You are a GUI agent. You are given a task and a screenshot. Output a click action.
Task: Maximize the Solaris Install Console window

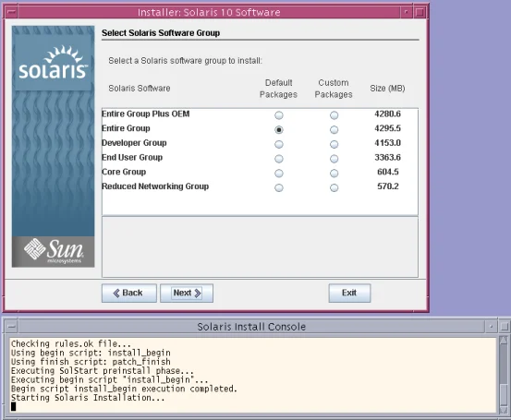point(505,327)
